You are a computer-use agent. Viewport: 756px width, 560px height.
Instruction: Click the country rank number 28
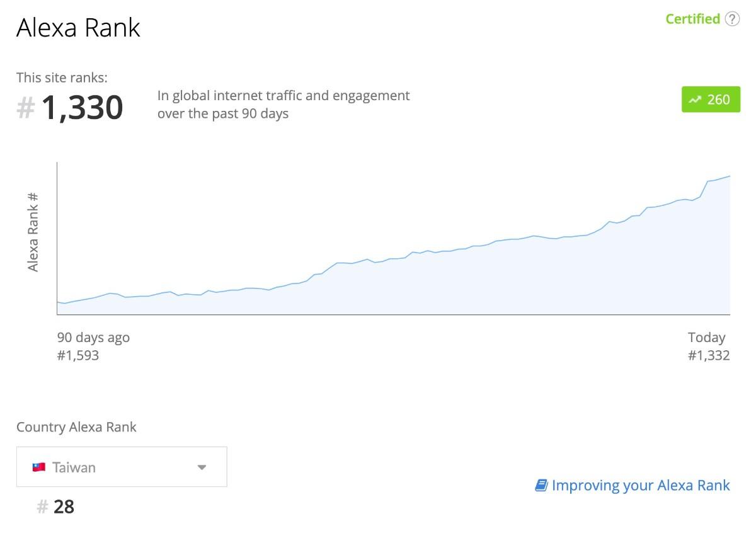tap(64, 507)
